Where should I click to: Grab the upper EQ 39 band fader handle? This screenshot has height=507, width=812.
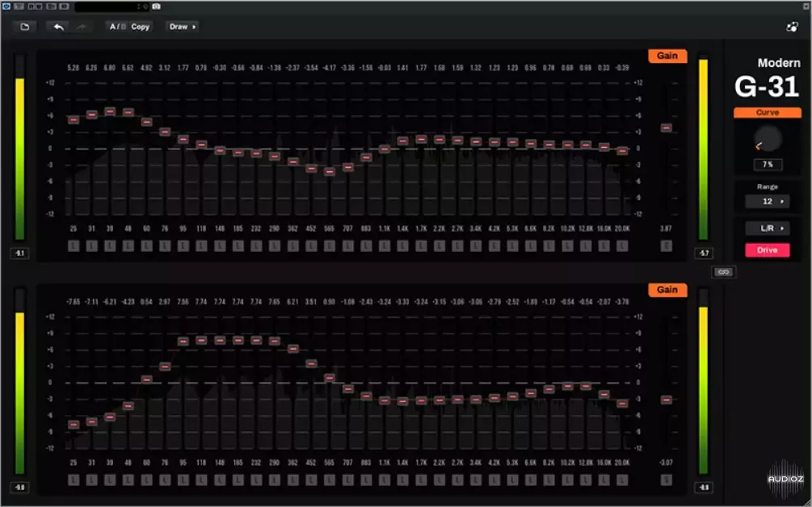click(110, 111)
